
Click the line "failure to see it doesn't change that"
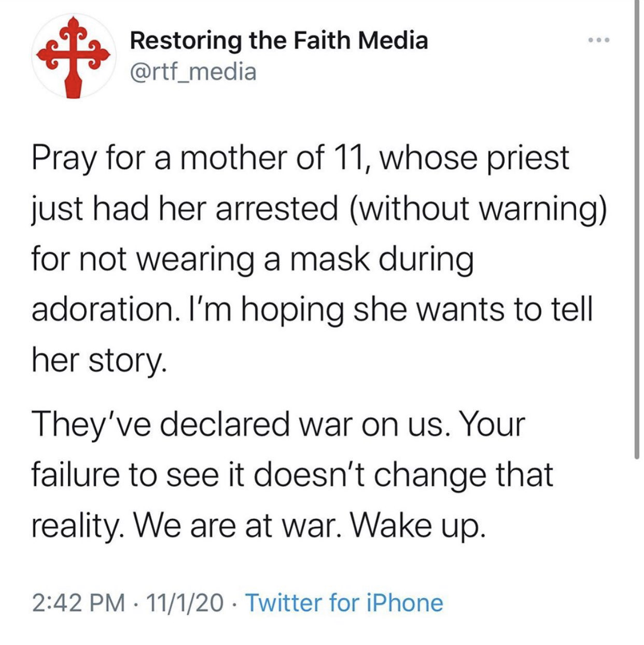point(292,475)
